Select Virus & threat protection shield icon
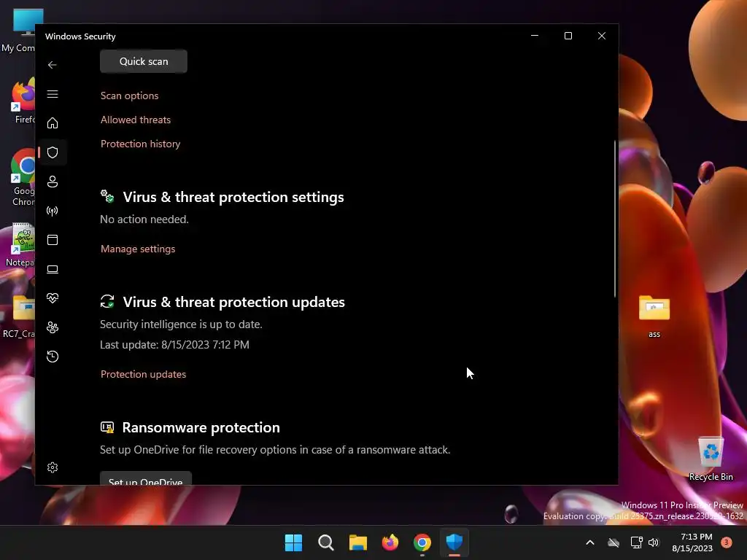Image resolution: width=747 pixels, height=560 pixels. coord(53,152)
